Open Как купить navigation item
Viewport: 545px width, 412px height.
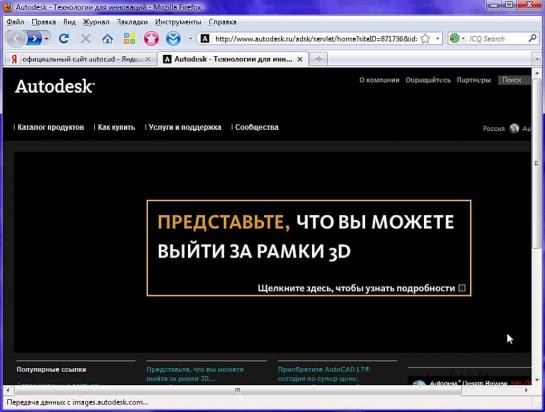(116, 127)
